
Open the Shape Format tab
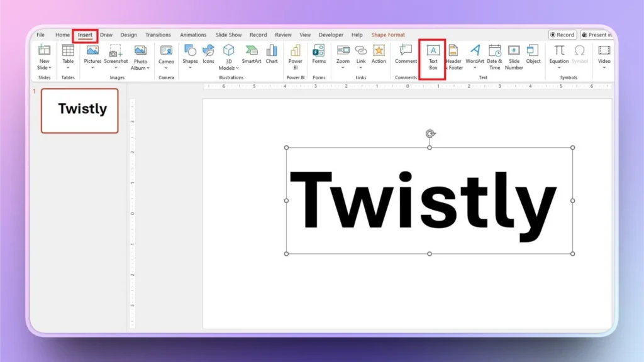coord(388,35)
